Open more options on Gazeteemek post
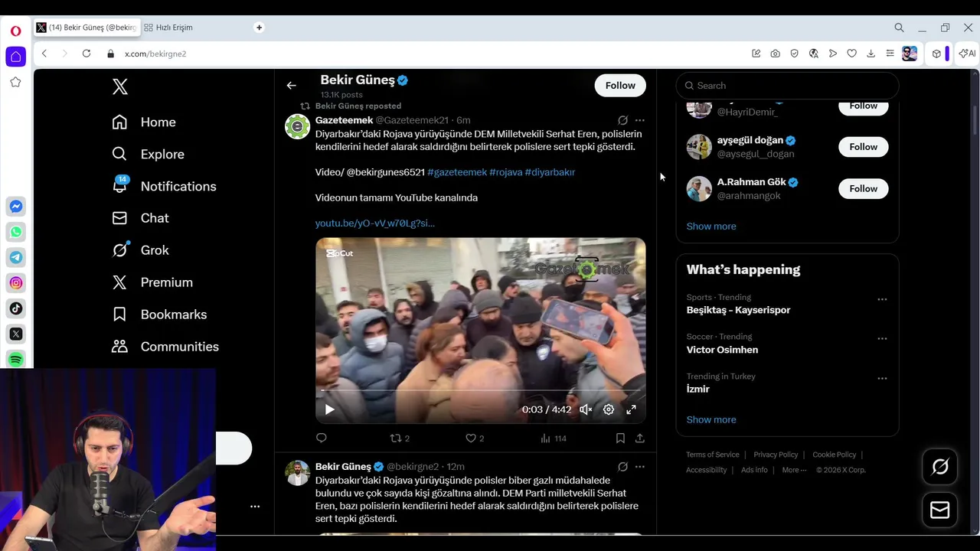The height and width of the screenshot is (551, 980). (x=640, y=120)
